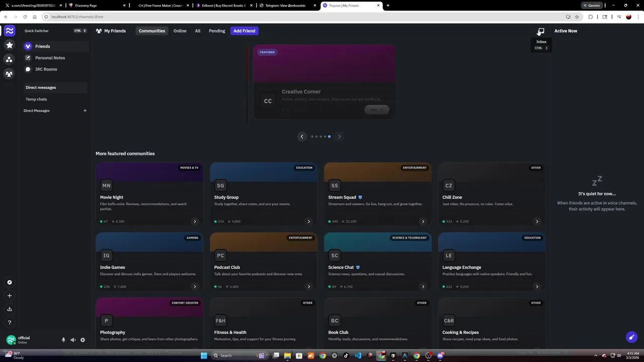Click the plus icon in server rail
This screenshot has height=362, width=644.
[9, 296]
